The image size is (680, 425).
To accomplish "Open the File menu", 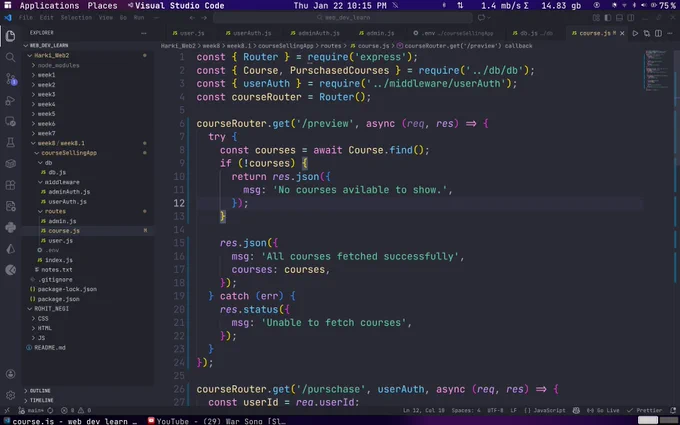I will pyautogui.click(x=26, y=18).
